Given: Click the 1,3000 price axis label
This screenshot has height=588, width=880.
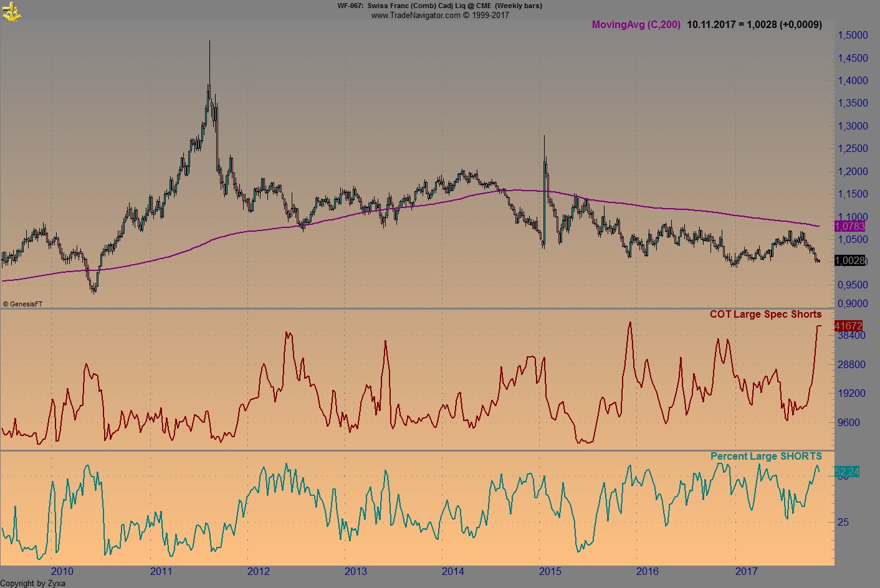Looking at the screenshot, I should coord(853,126).
